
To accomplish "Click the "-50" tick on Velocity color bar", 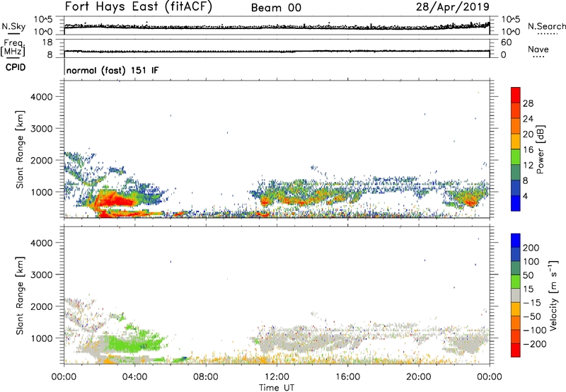I will point(532,316).
